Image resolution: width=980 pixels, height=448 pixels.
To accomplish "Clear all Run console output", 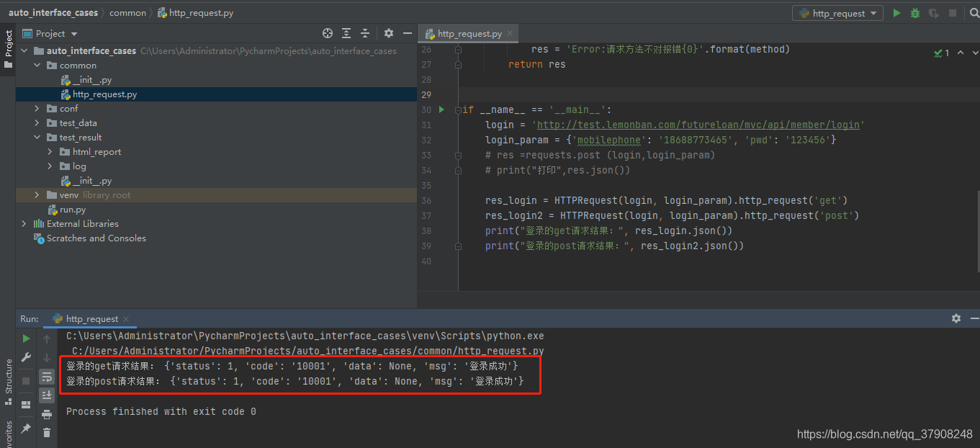I will pyautogui.click(x=47, y=433).
